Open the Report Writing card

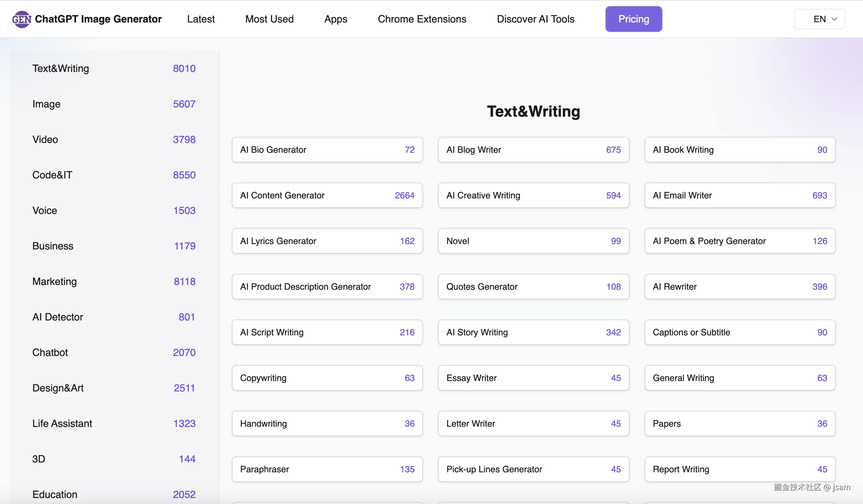pyautogui.click(x=739, y=469)
